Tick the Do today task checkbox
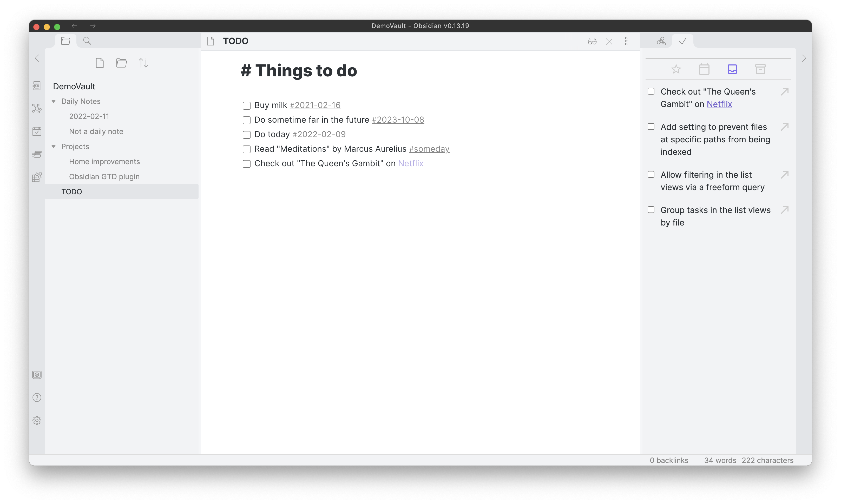Viewport: 841px width, 504px height. click(247, 135)
